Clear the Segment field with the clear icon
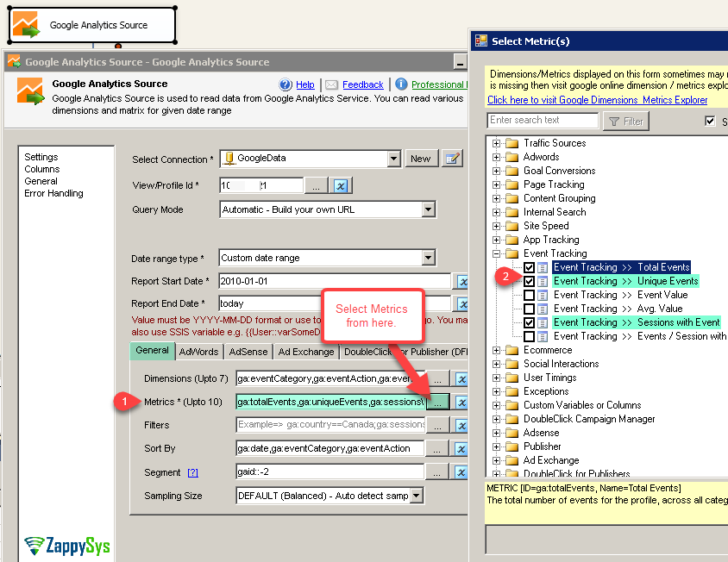 point(461,472)
